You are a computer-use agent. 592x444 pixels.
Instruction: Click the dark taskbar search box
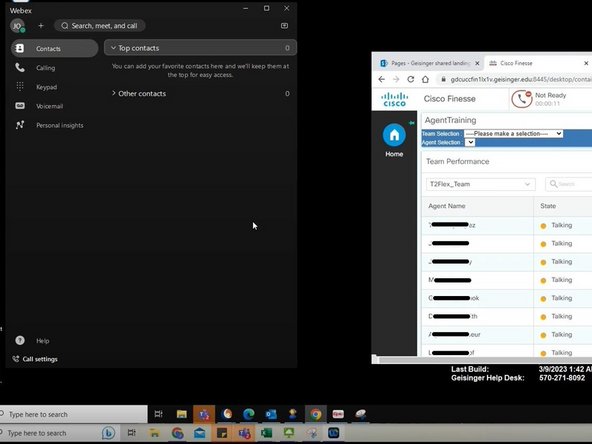pyautogui.click(x=74, y=414)
